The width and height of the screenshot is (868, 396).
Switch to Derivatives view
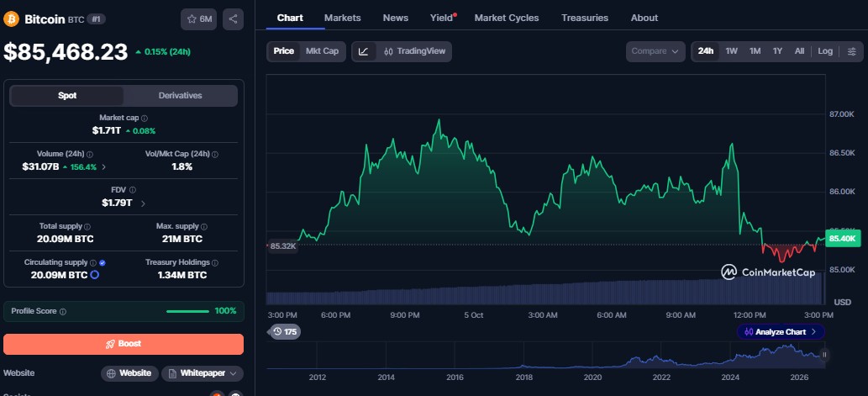pyautogui.click(x=181, y=96)
